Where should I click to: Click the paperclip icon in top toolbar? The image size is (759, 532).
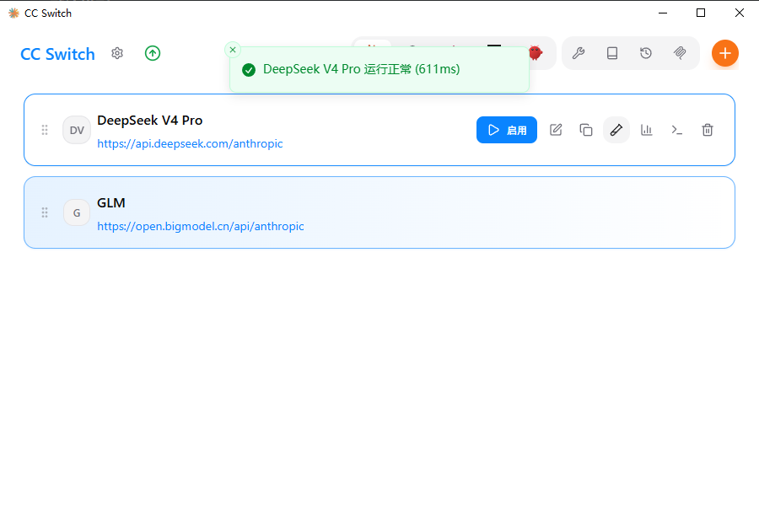point(680,53)
